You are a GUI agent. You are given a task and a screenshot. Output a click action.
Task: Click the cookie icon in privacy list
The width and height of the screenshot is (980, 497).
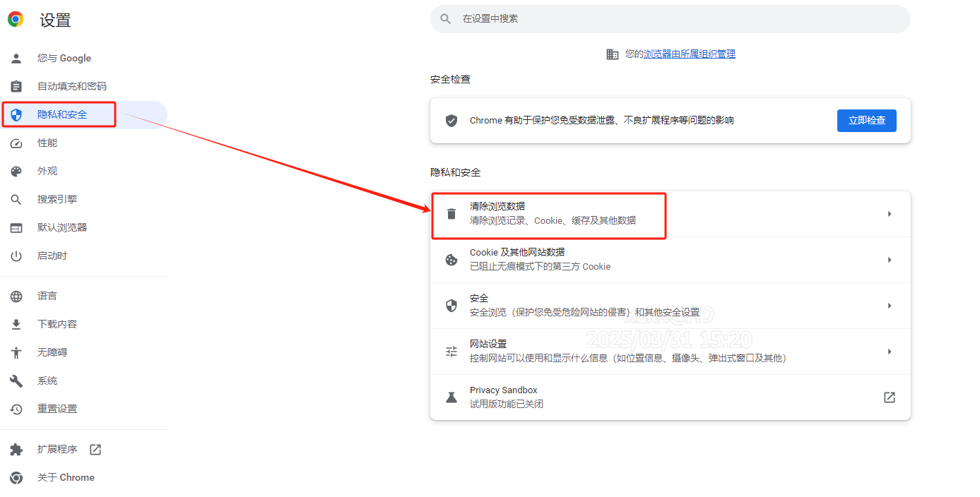point(451,260)
